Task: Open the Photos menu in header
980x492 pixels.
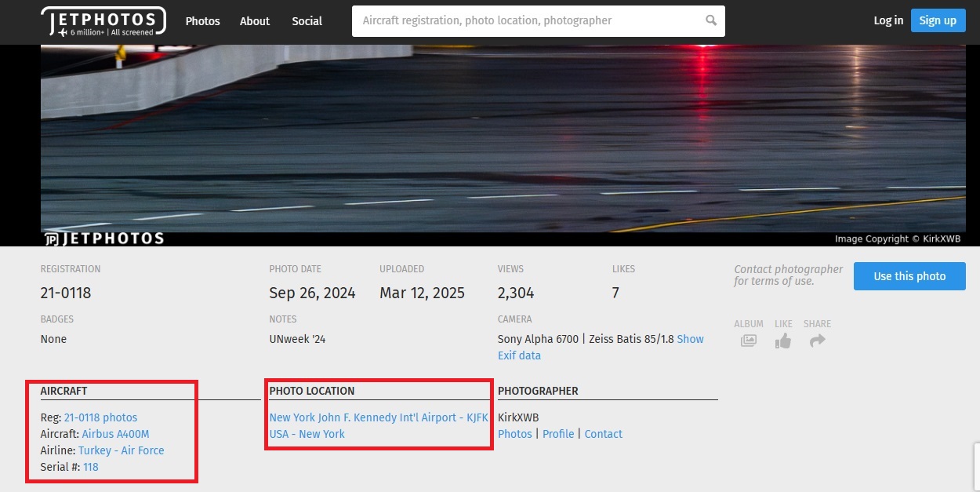Action: coord(202,21)
